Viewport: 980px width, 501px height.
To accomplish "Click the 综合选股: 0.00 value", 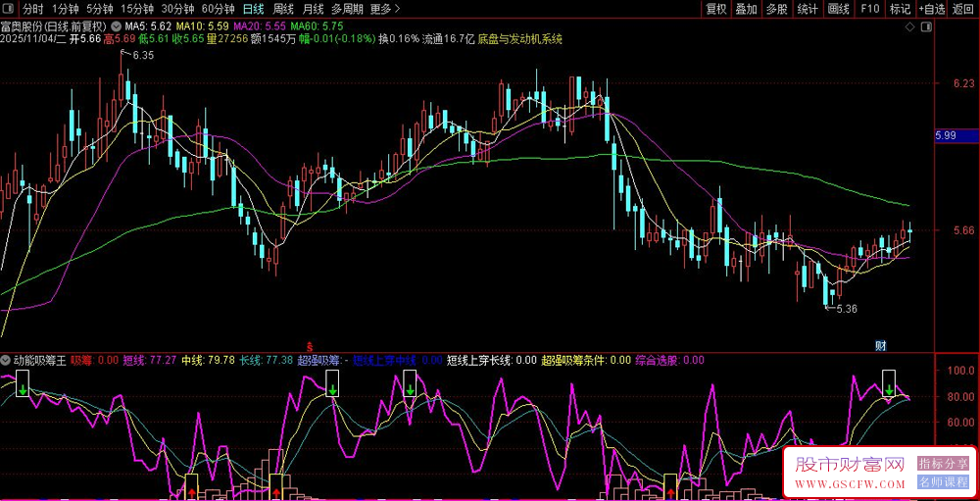I will coord(669,360).
